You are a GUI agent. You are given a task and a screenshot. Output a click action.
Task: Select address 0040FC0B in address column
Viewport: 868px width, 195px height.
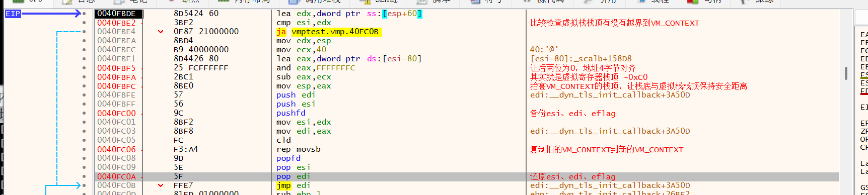click(116, 185)
